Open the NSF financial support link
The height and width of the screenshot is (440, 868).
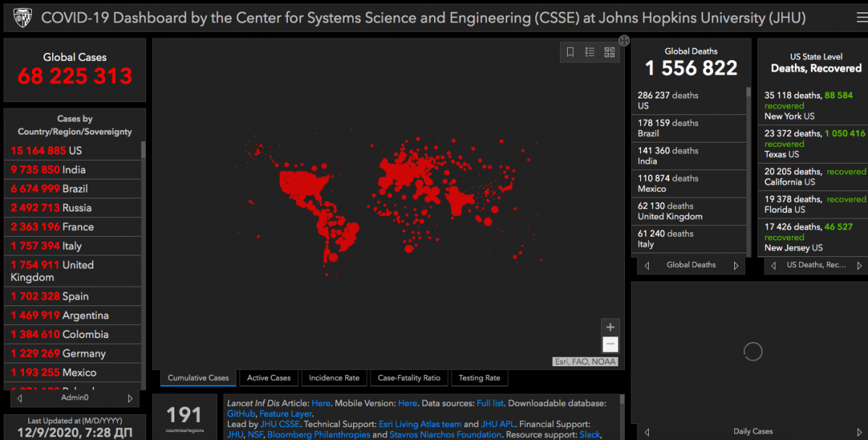[x=255, y=435]
